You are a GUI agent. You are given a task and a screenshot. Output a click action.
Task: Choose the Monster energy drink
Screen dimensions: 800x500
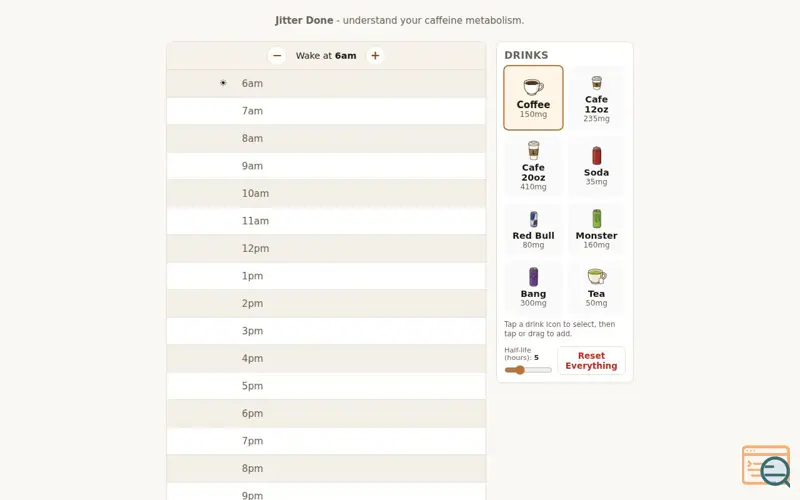(596, 229)
